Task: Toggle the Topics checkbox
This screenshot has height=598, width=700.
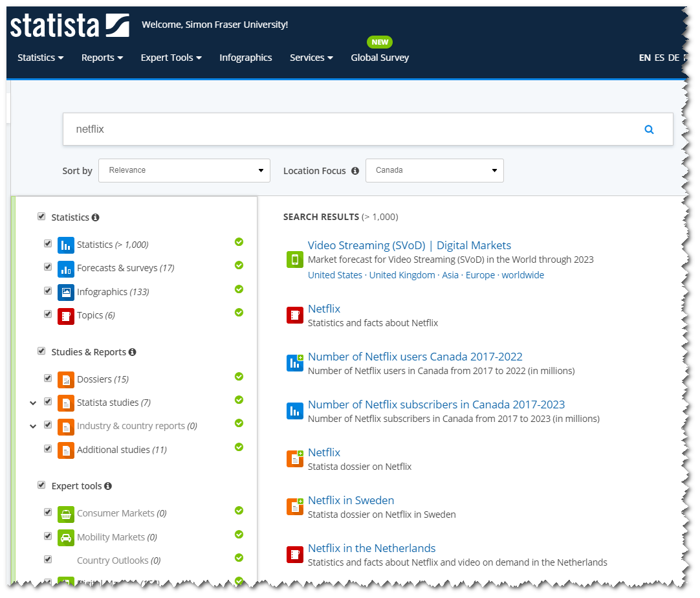Action: (48, 314)
